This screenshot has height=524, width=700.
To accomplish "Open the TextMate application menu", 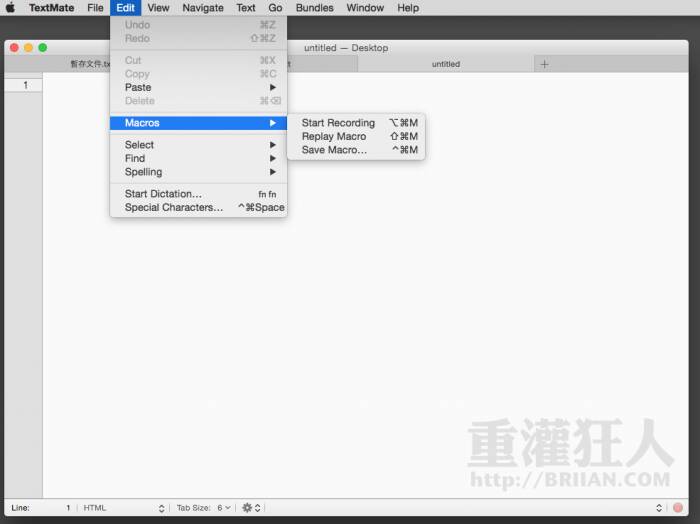I will pyautogui.click(x=51, y=8).
